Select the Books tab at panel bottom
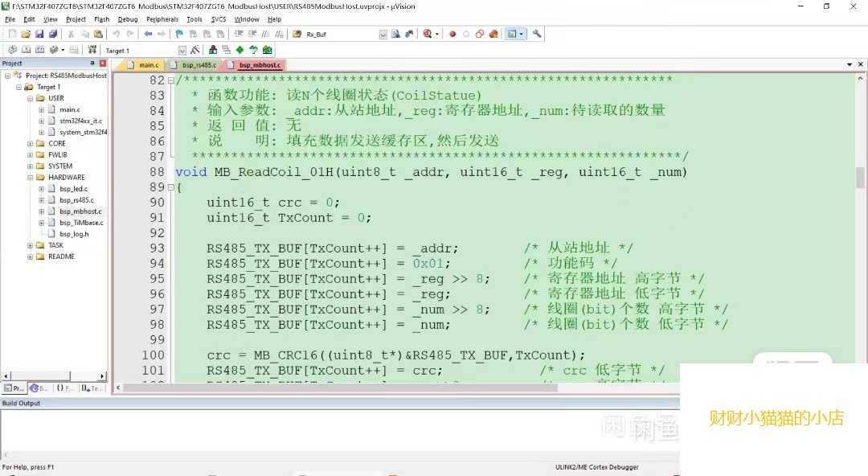Viewport: 868px width, 476px height. point(39,388)
